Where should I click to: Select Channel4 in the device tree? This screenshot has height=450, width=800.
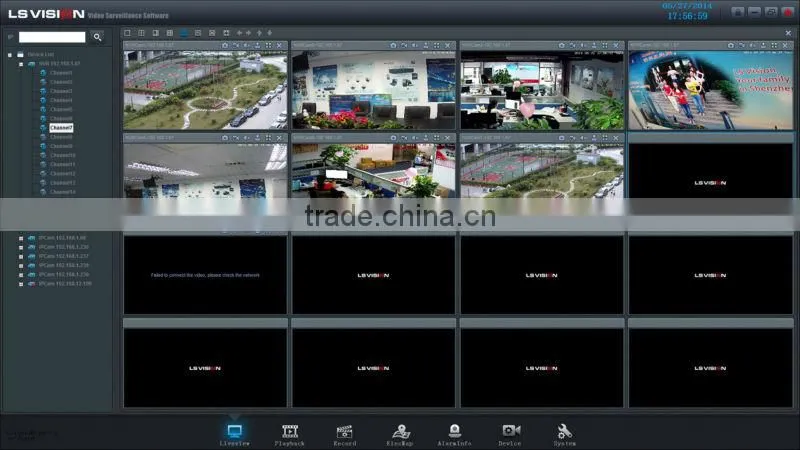pyautogui.click(x=61, y=101)
